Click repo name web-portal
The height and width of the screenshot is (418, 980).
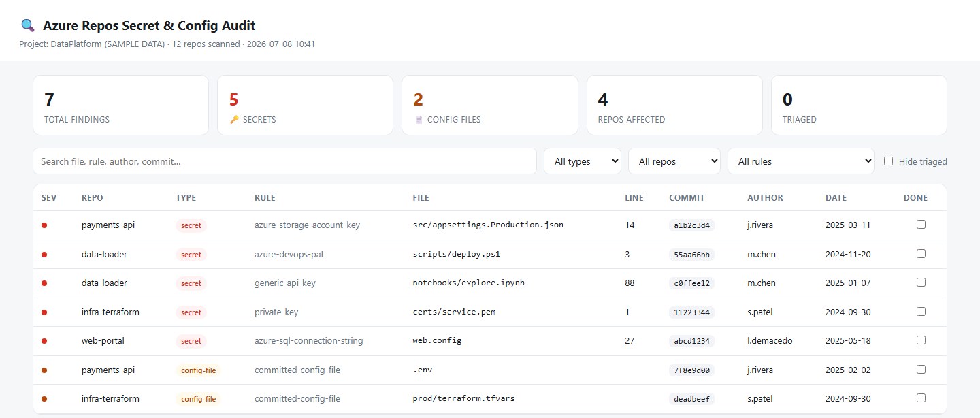[x=103, y=340]
